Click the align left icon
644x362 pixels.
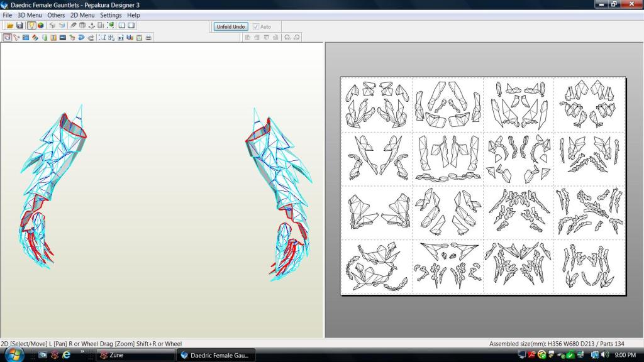[x=248, y=37]
